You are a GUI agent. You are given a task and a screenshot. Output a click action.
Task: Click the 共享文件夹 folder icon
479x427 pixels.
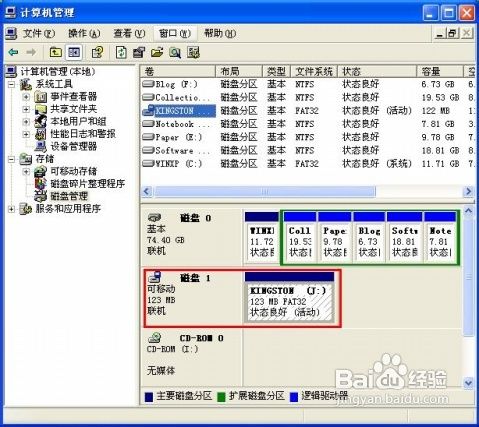click(41, 109)
